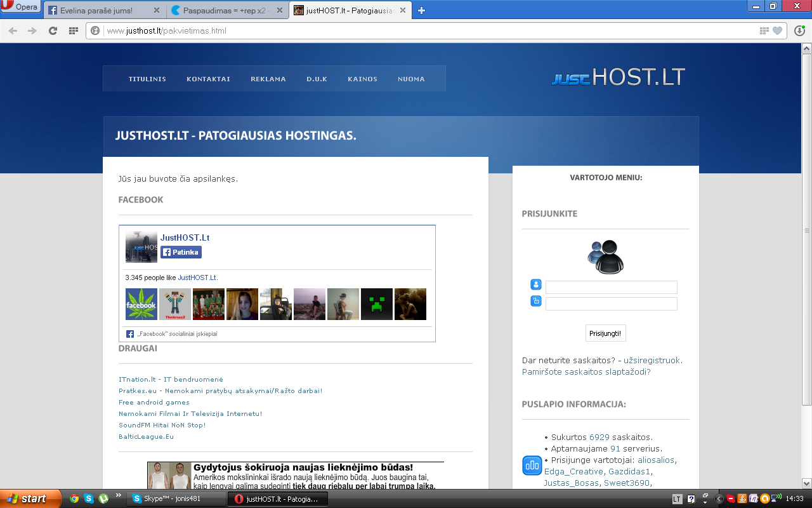Open 'Pamiršote saskaitos slaptažodi?' link

586,371
